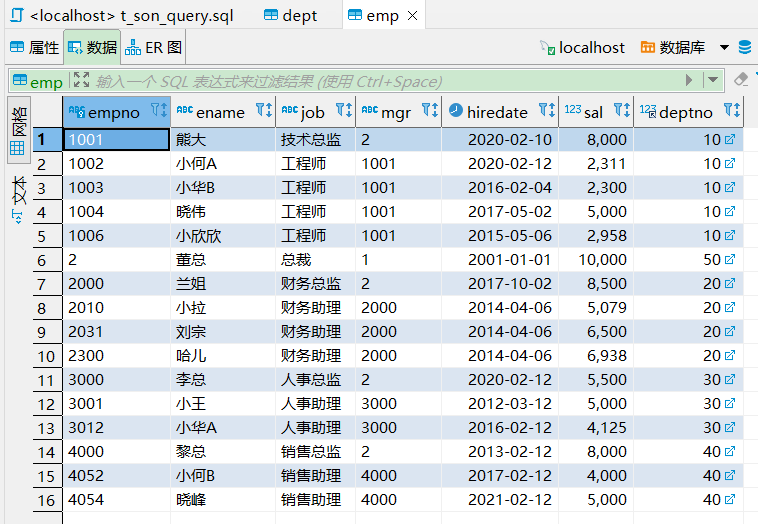Click the localhost connection link
The width and height of the screenshot is (758, 524).
pos(582,47)
